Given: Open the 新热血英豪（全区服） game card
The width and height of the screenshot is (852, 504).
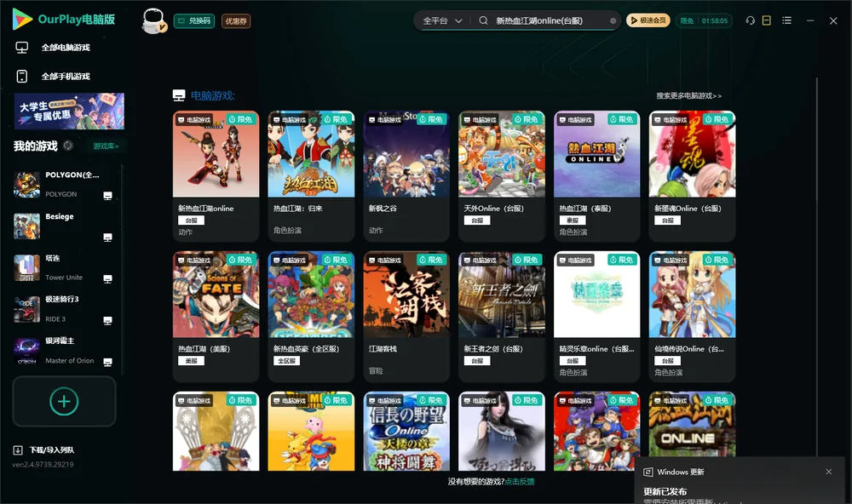Looking at the screenshot, I should [311, 317].
